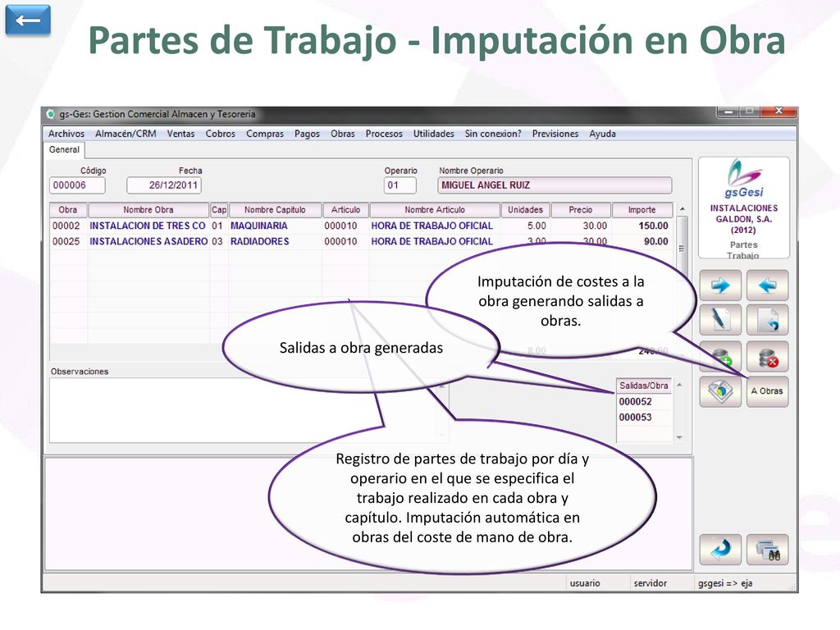Open the Ventas menu
The width and height of the screenshot is (840, 630).
tap(180, 134)
